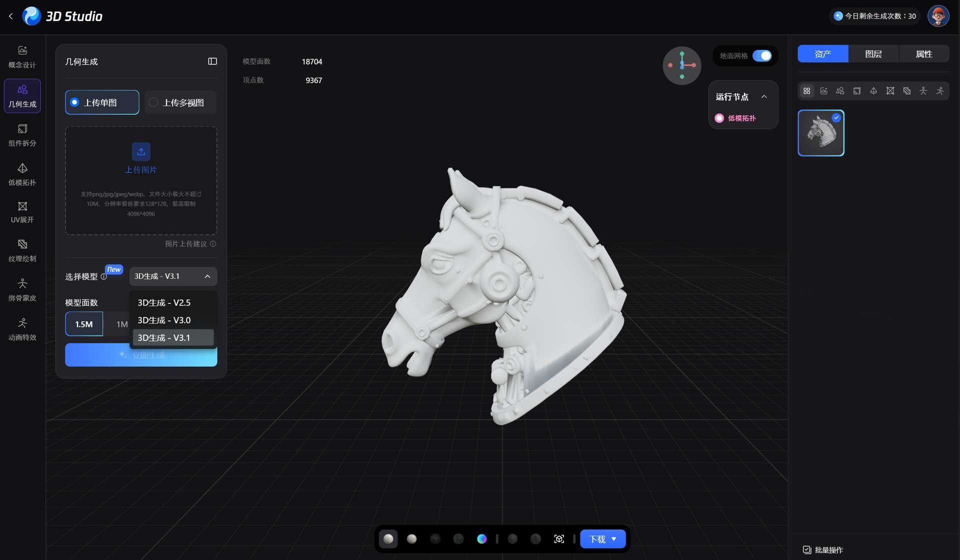Open the 纹理绘制 sidebar tool
This screenshot has width=960, height=560.
pyautogui.click(x=22, y=250)
